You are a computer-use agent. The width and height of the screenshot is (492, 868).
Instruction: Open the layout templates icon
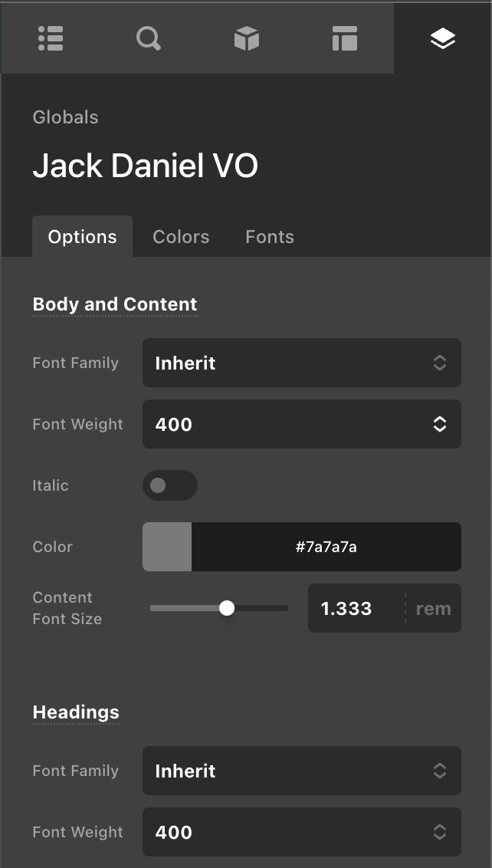(345, 38)
